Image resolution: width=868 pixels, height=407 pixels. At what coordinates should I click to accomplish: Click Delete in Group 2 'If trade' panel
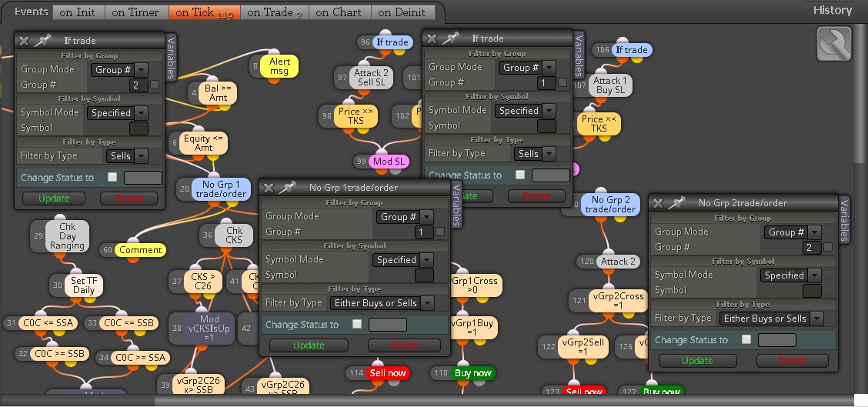pyautogui.click(x=129, y=198)
